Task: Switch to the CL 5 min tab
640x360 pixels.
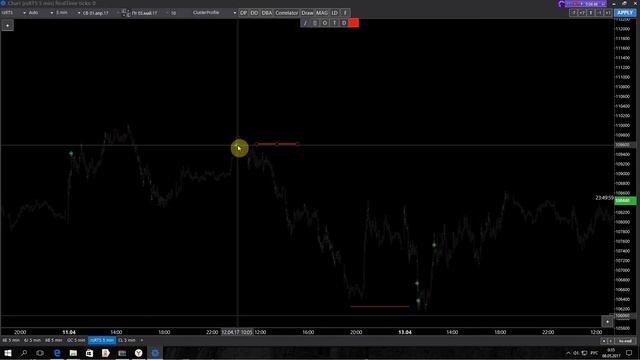Action: pyautogui.click(x=127, y=340)
